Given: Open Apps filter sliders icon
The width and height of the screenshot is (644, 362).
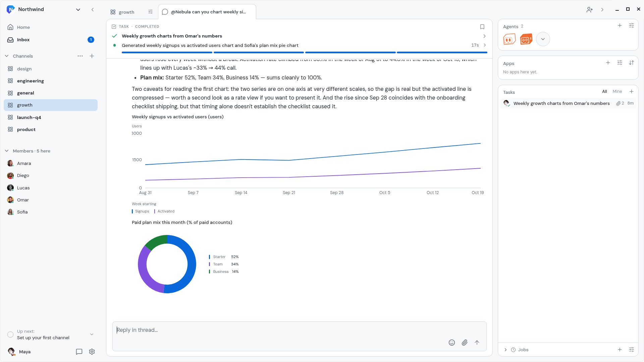Looking at the screenshot, I should click(620, 63).
